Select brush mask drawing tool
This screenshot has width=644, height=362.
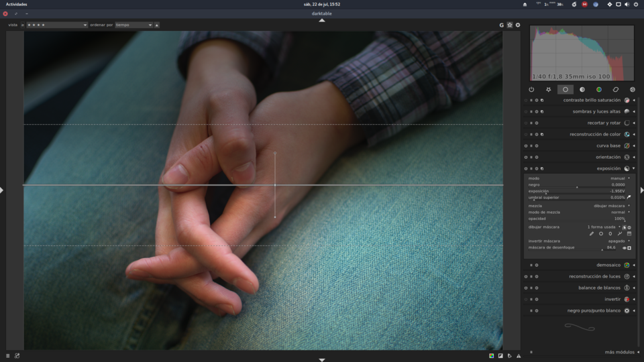592,234
